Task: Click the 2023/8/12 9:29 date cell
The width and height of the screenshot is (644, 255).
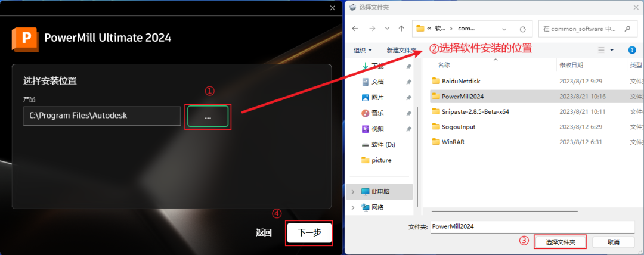Action: (x=580, y=81)
